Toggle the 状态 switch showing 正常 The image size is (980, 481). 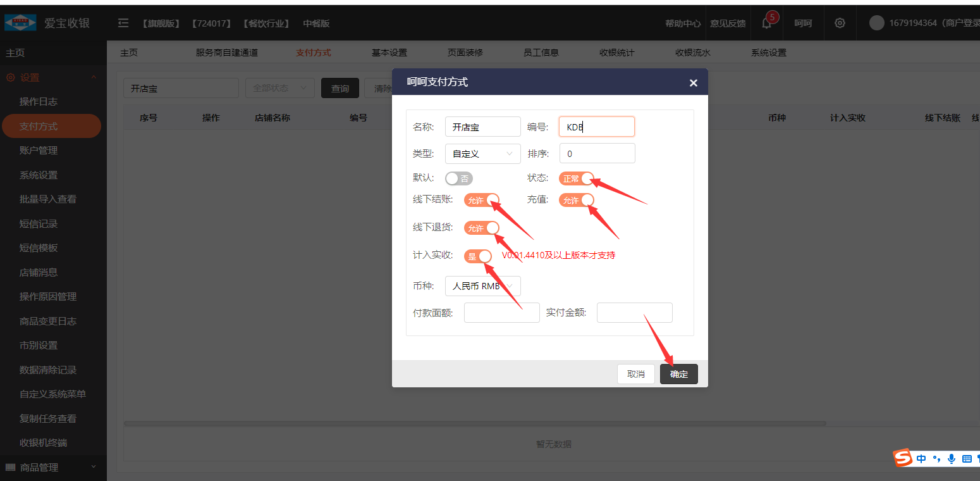576,178
